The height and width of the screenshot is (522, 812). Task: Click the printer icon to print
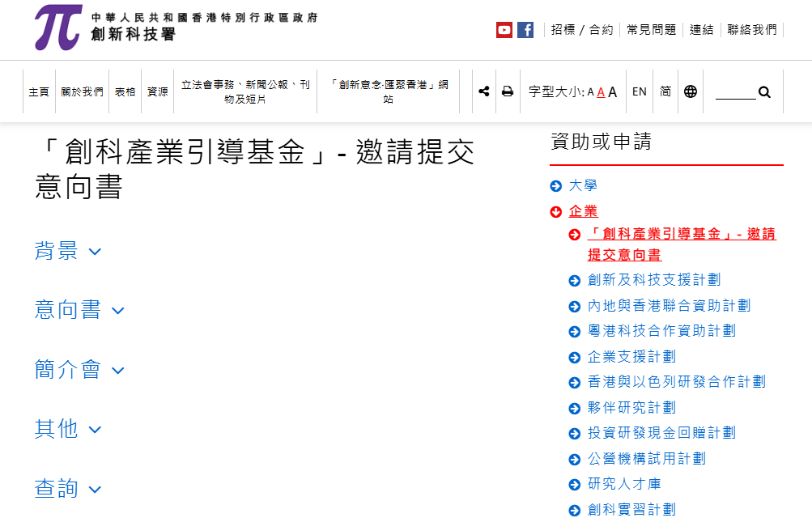[x=508, y=91]
